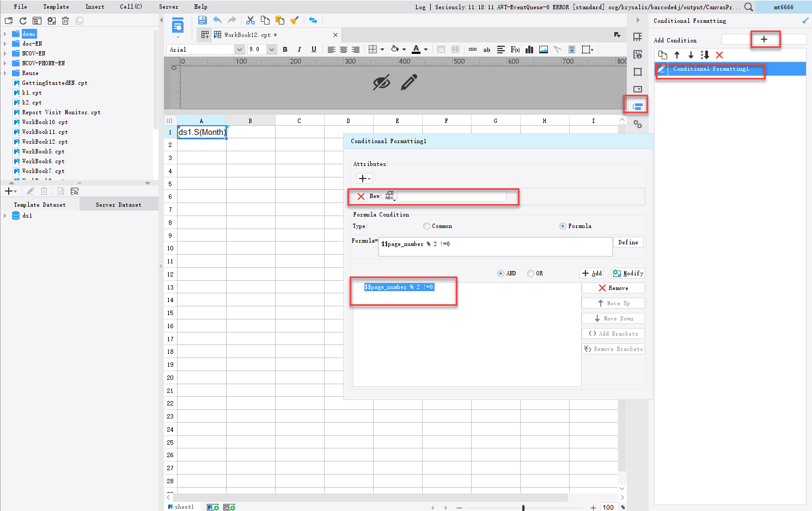Open the Conditional Formatting panel icon in sidebar
The image size is (812, 511).
point(637,107)
